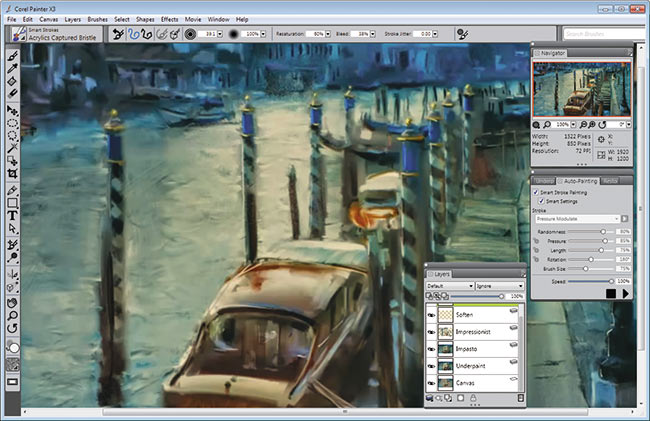Click the Zoom In magnifier in Navigator
Screen dimensions: 650x421
592,124
